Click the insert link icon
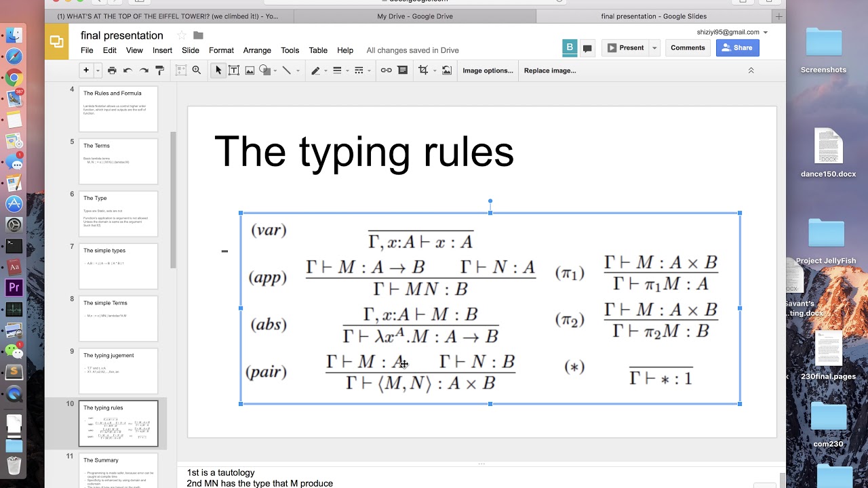 click(x=386, y=70)
